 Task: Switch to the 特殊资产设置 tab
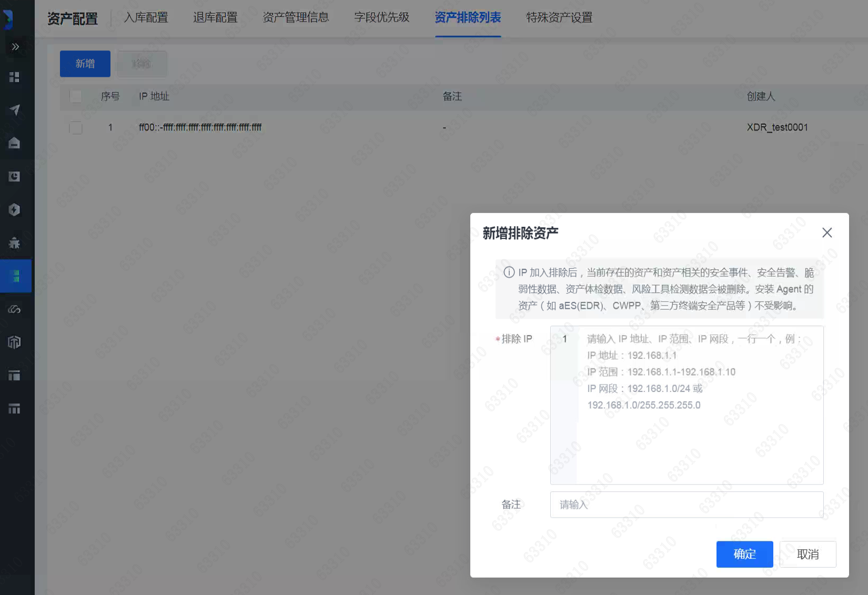point(559,18)
